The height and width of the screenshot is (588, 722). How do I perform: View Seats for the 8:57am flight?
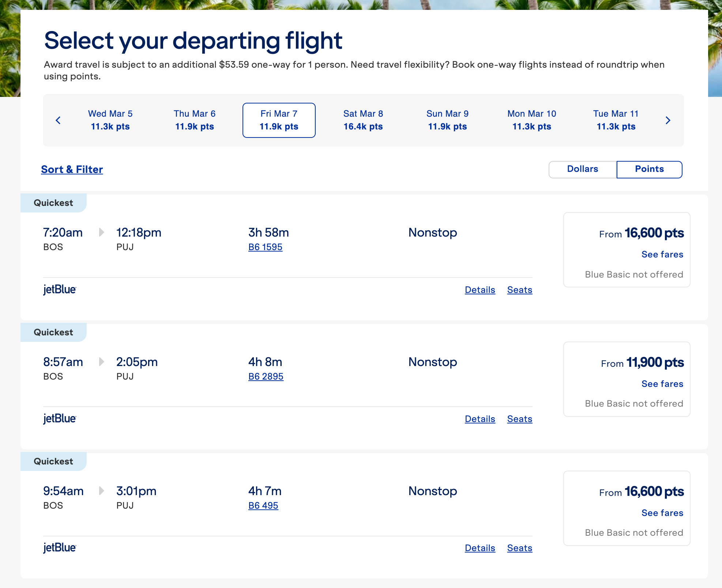pyautogui.click(x=519, y=419)
